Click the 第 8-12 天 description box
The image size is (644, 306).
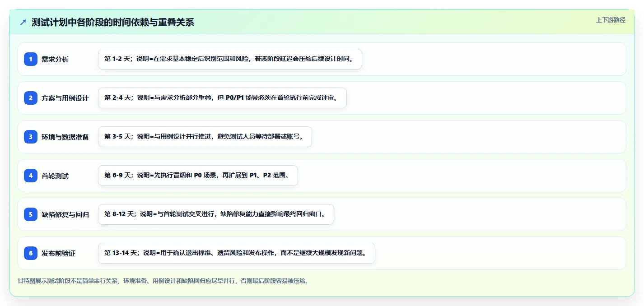click(216, 214)
